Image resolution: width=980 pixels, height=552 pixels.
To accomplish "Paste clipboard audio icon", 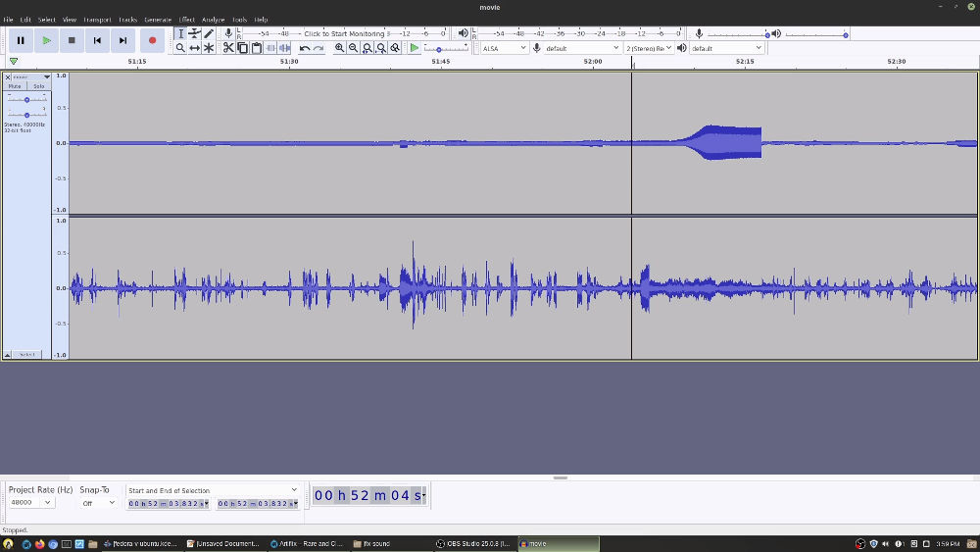I will [257, 48].
